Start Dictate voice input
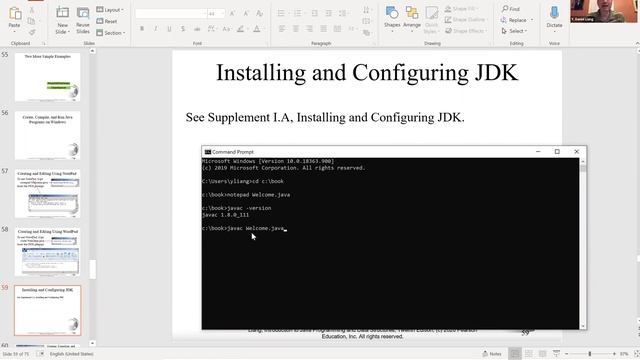Viewport: 640px width, 360px height. click(554, 18)
